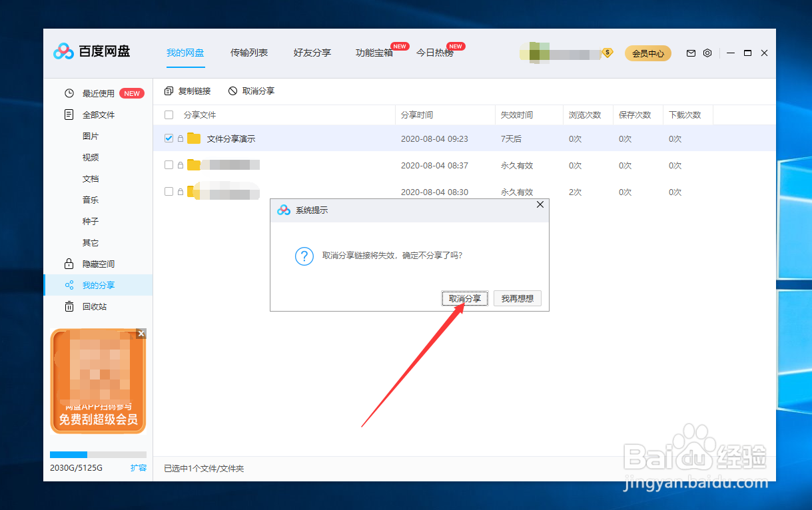Open the 功能宝箱 tab
Viewport: 812px width, 510px height.
pos(374,53)
